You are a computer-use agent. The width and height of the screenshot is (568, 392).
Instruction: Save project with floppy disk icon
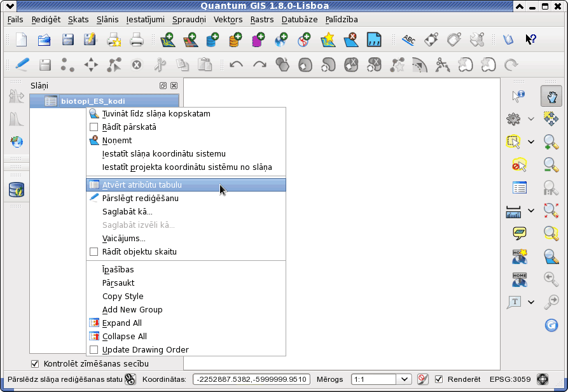point(67,39)
